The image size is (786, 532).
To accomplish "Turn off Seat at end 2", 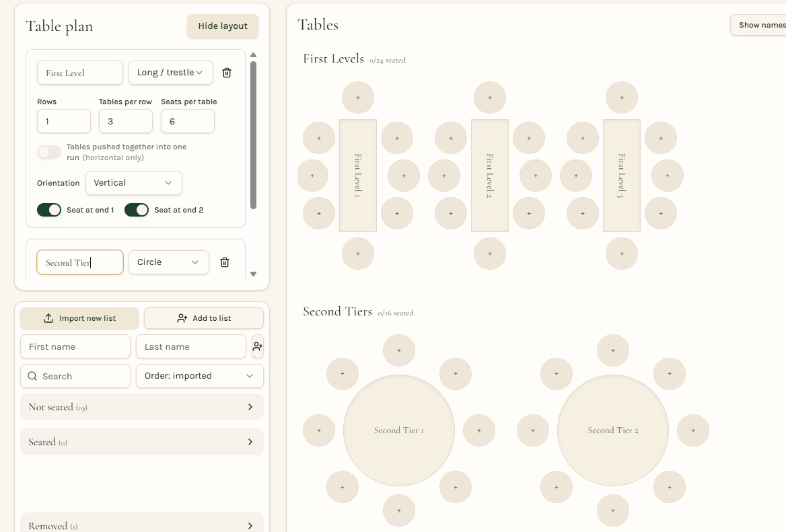I will (137, 210).
